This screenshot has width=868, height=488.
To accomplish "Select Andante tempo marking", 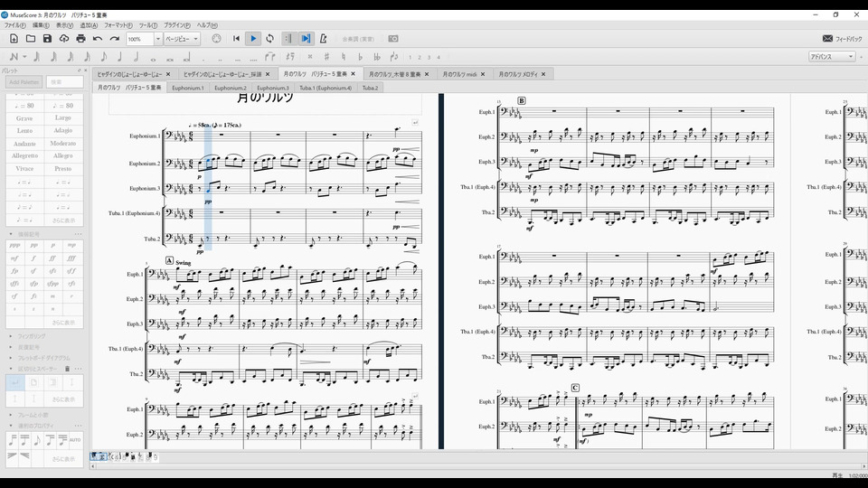I will point(24,144).
